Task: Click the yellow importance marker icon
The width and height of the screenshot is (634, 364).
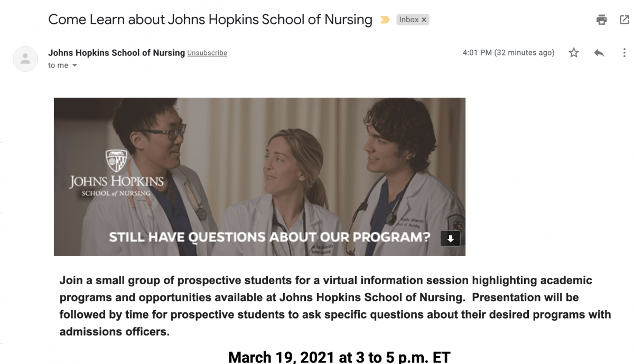Action: [385, 20]
